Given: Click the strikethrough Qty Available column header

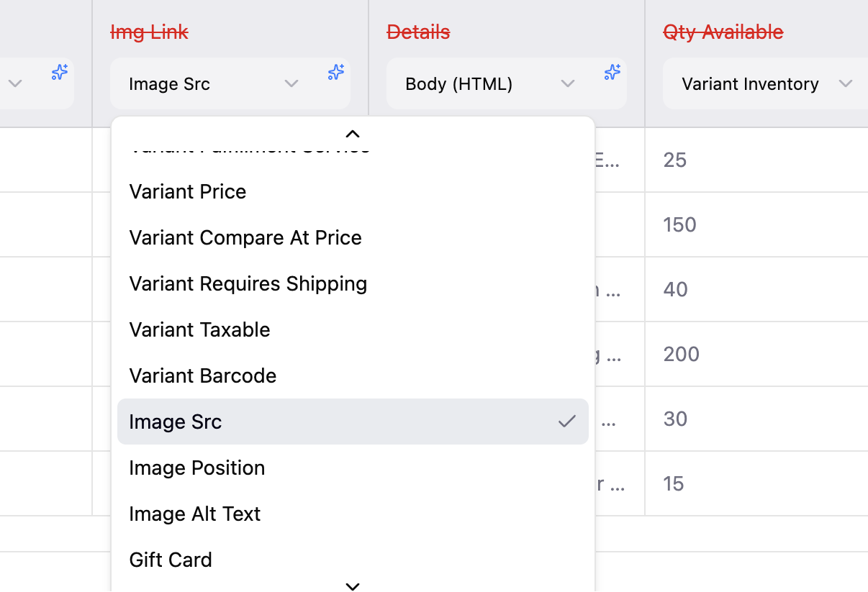Looking at the screenshot, I should coord(723,32).
